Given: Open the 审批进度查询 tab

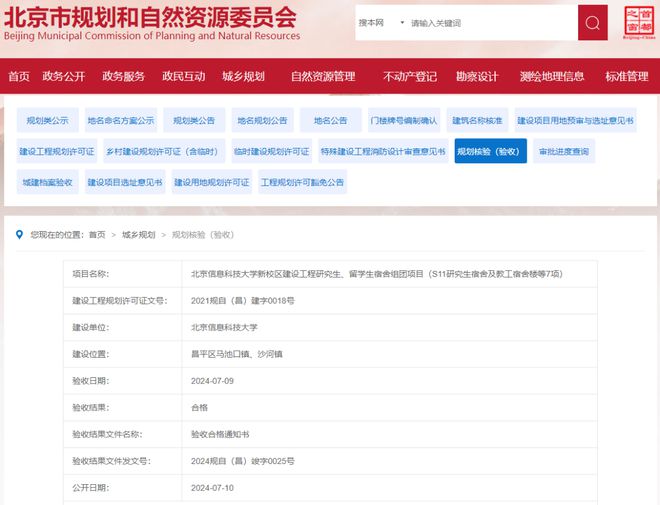Looking at the screenshot, I should [563, 152].
